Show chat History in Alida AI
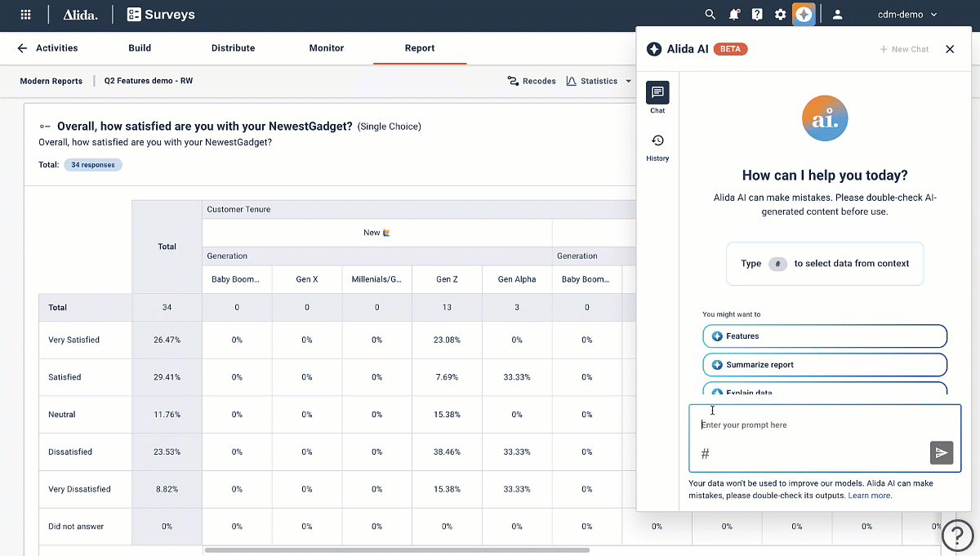The width and height of the screenshot is (980, 556). pyautogui.click(x=657, y=146)
